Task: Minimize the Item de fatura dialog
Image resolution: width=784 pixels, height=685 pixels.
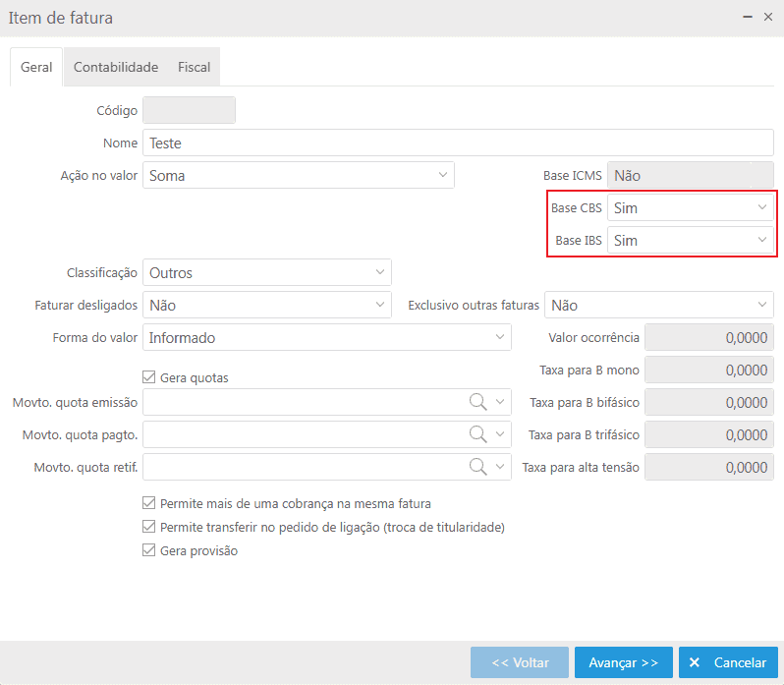Action: (x=747, y=18)
